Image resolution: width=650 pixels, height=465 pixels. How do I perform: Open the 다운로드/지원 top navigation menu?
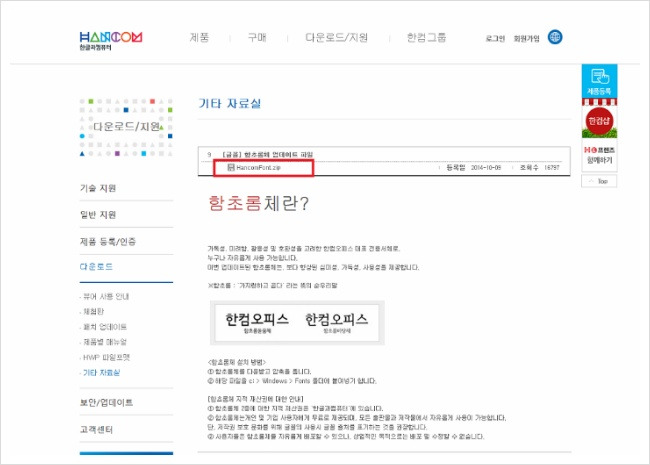click(x=337, y=38)
